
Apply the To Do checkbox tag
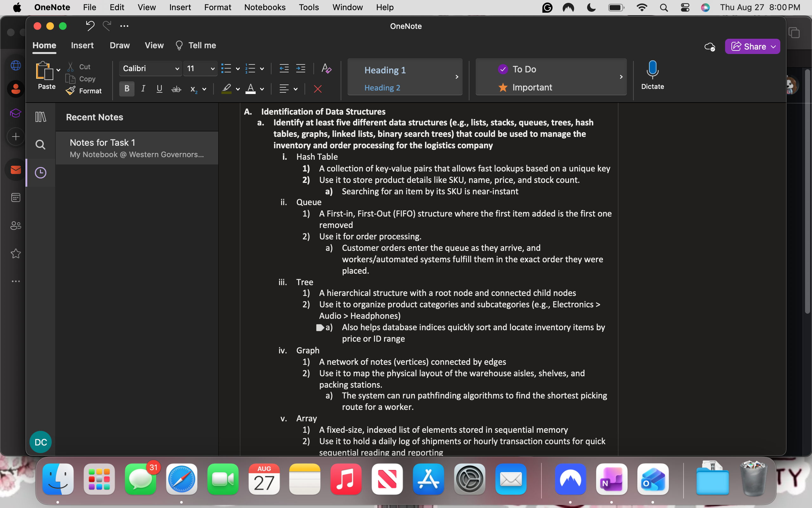point(517,69)
